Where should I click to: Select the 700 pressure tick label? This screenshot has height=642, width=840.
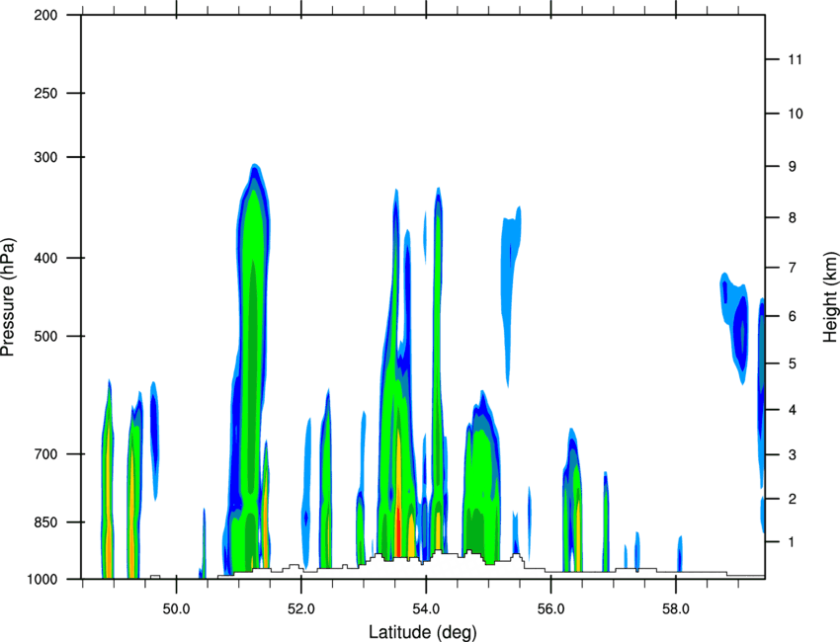(x=45, y=454)
